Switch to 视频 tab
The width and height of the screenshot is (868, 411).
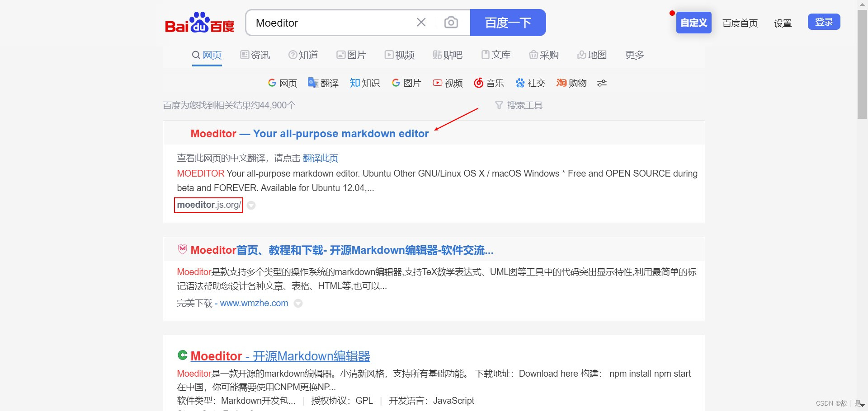tap(400, 55)
